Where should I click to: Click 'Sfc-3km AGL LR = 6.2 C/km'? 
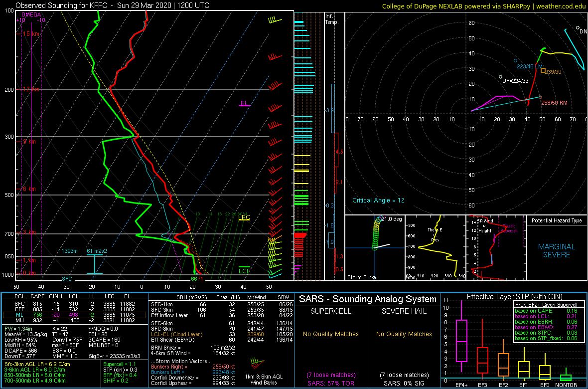point(37,364)
